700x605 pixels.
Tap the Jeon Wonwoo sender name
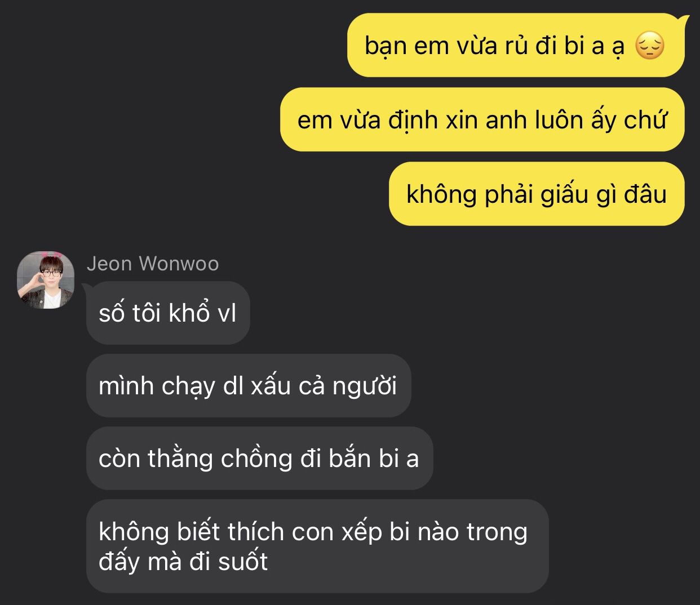coord(153,264)
